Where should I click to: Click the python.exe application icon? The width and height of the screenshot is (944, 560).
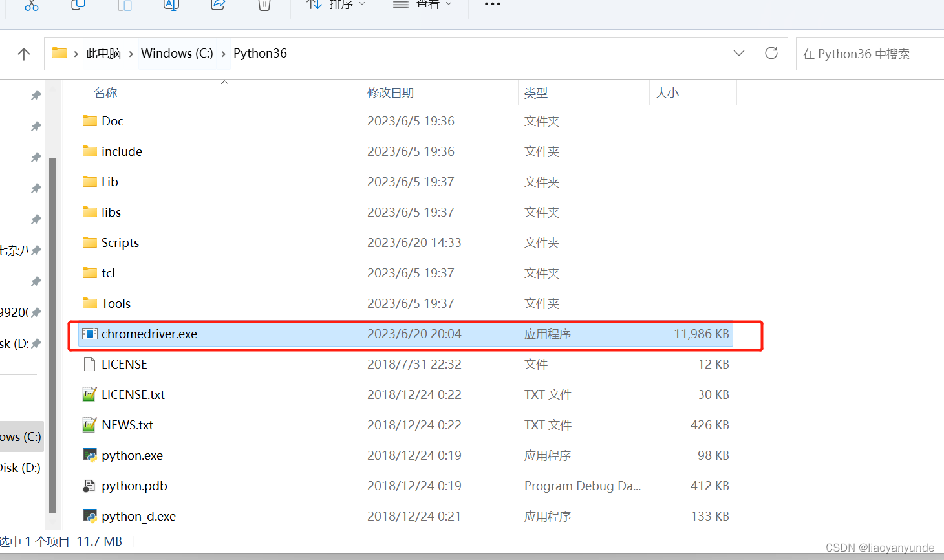[x=90, y=455]
